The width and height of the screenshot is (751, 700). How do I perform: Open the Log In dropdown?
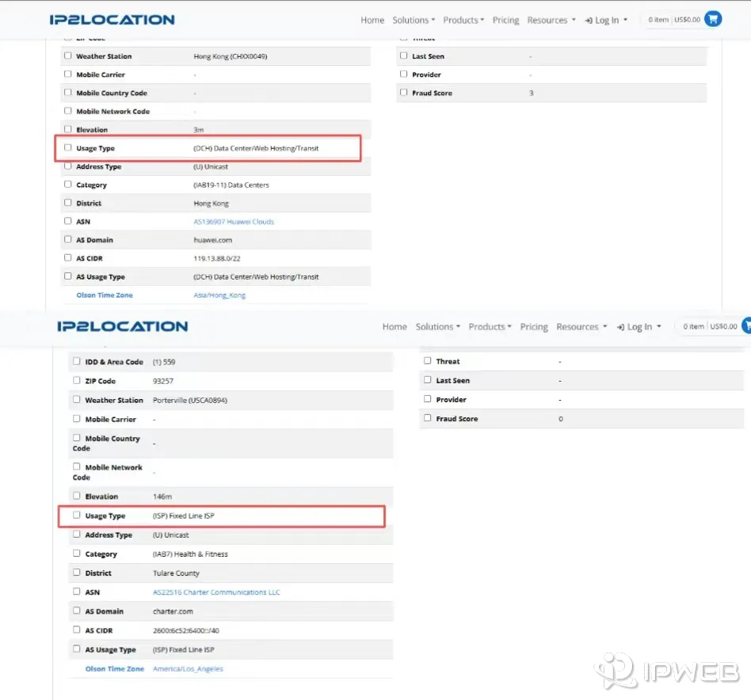[x=605, y=20]
